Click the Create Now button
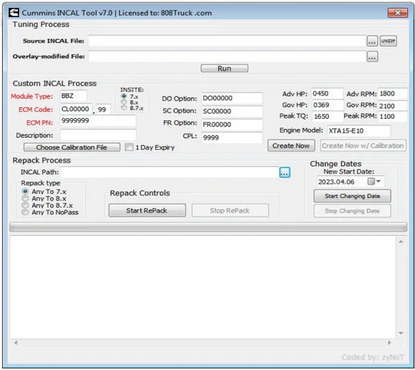The image size is (415, 370). tap(291, 146)
